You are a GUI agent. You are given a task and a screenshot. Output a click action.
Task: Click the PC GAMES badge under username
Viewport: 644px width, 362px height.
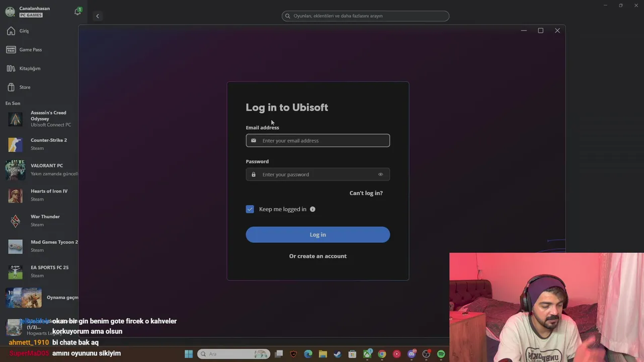click(x=31, y=15)
